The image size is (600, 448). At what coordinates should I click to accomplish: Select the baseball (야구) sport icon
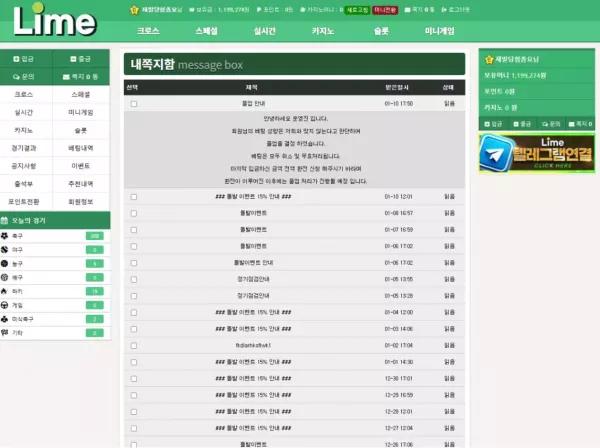(x=6, y=249)
